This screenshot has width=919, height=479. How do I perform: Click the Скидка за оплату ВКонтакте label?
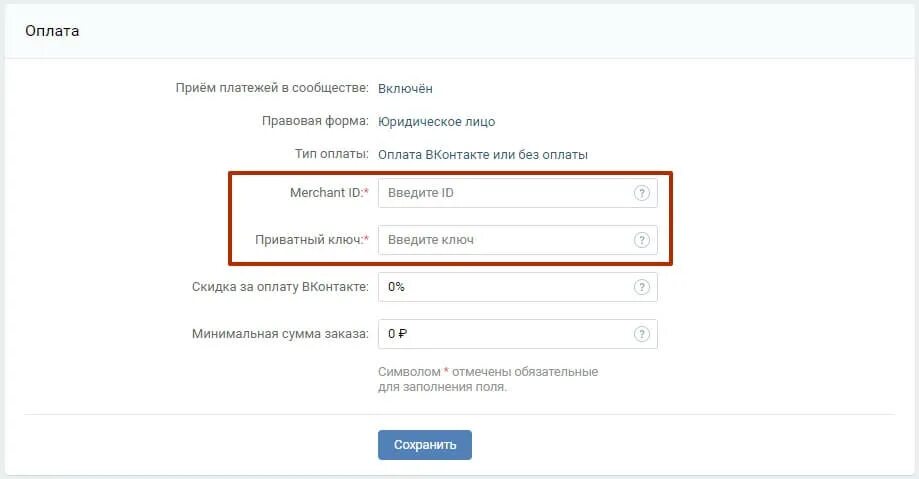pyautogui.click(x=280, y=287)
